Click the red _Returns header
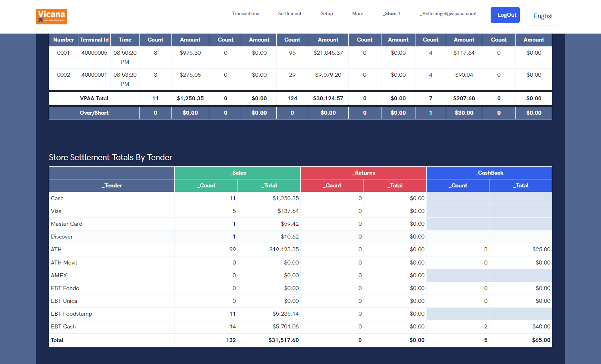 point(363,173)
